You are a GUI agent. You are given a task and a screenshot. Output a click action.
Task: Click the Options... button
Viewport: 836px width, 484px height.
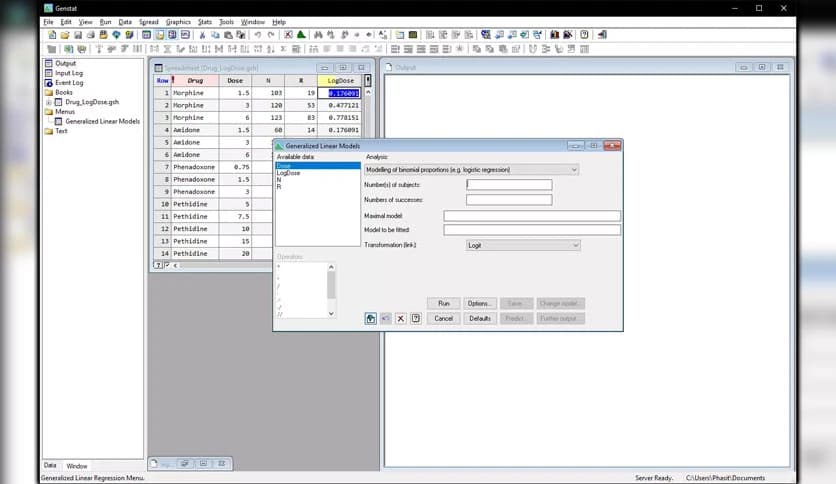coord(479,303)
